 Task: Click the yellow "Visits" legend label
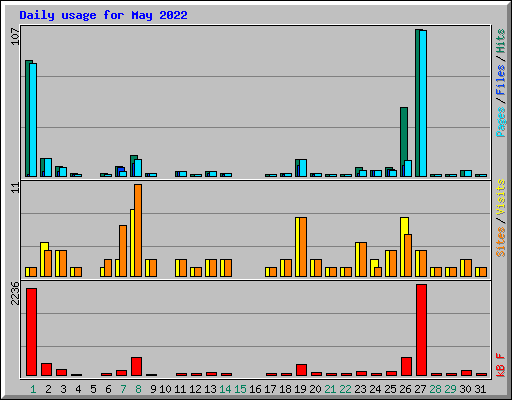click(x=501, y=198)
